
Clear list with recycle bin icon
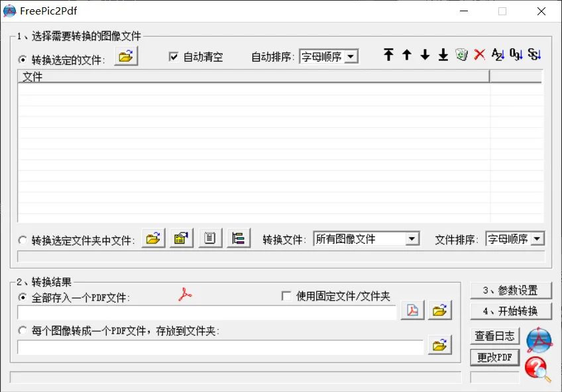click(462, 55)
